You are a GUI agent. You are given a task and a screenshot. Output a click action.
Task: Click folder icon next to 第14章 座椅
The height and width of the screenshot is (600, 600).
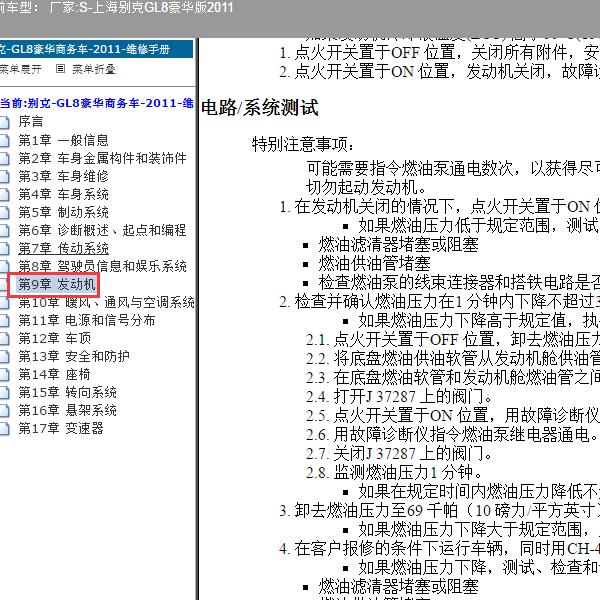4,375
